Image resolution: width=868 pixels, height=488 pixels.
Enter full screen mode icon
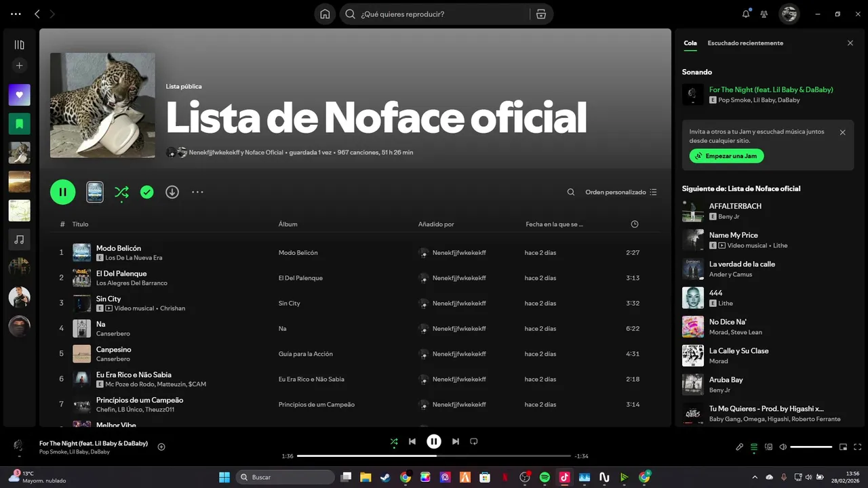coord(858,447)
